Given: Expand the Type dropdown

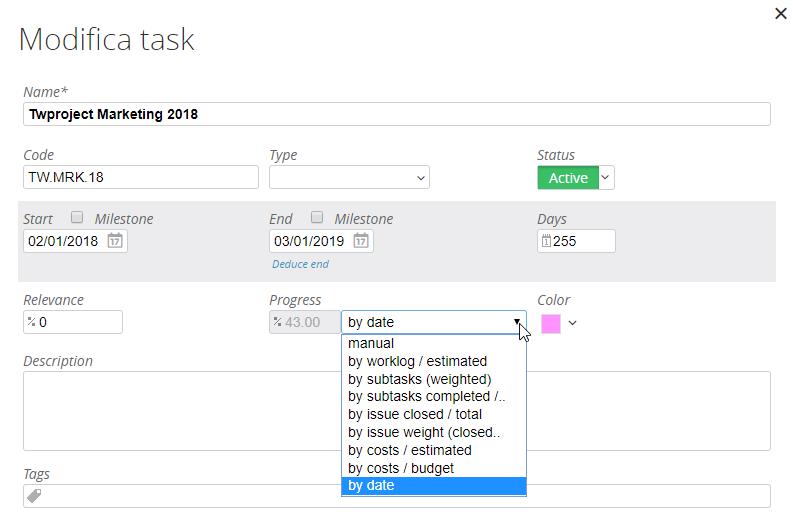Looking at the screenshot, I should [x=349, y=178].
